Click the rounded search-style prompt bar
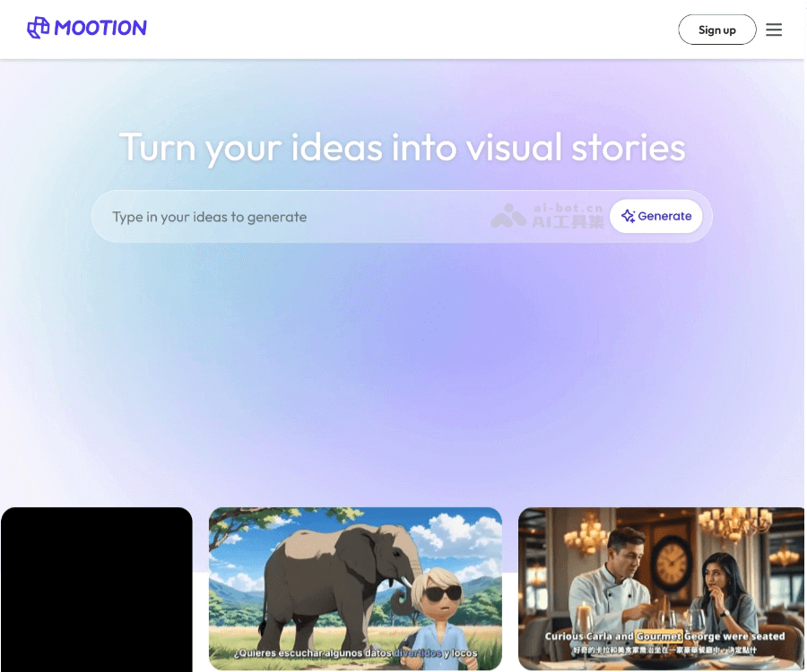Screen dimensions: 807x672 [x=359, y=216]
